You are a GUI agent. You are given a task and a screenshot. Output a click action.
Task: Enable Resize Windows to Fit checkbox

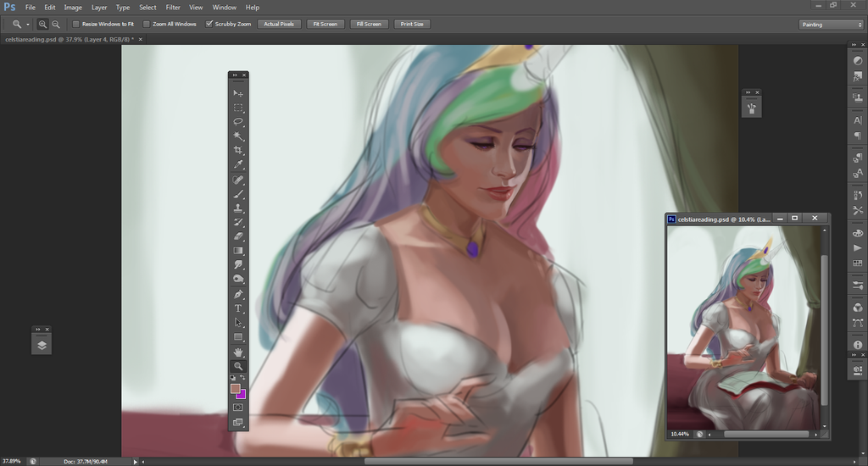(x=75, y=25)
